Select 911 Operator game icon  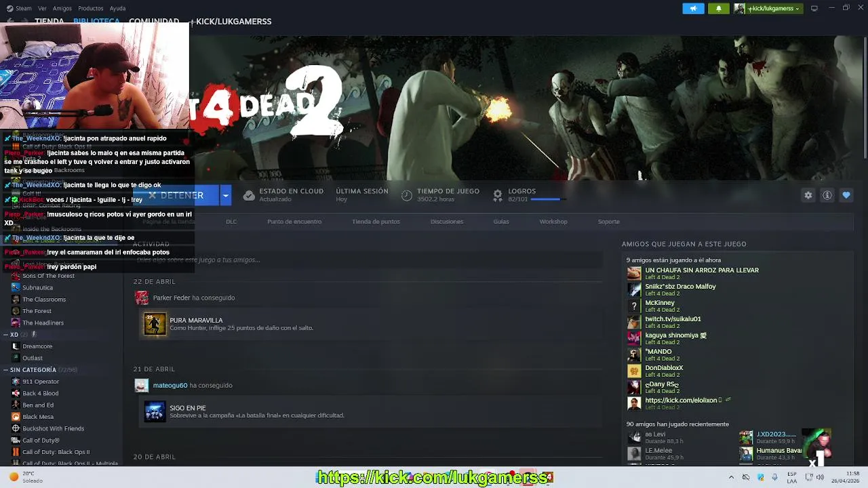point(16,382)
